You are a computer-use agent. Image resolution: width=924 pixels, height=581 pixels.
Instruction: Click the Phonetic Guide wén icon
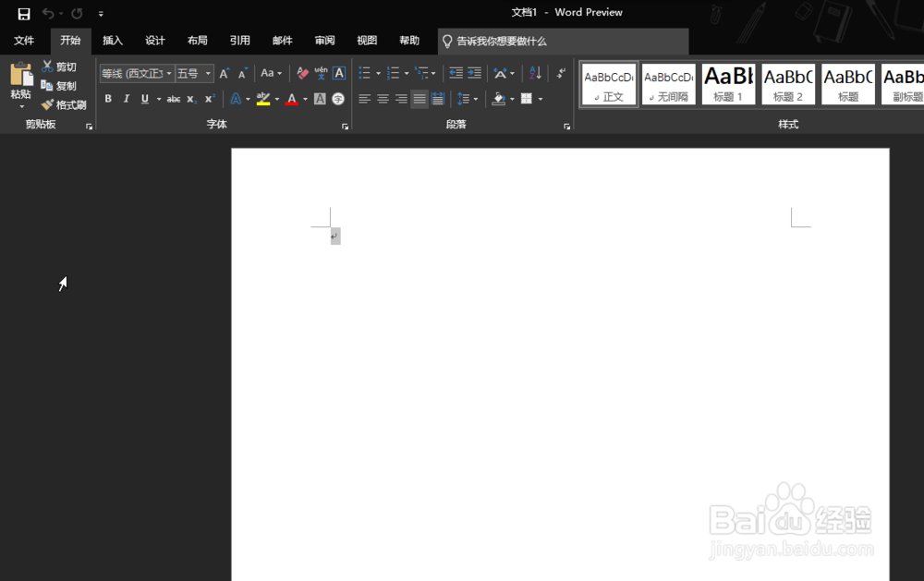pos(321,73)
